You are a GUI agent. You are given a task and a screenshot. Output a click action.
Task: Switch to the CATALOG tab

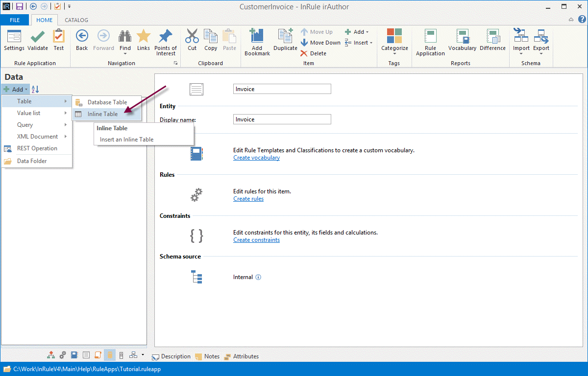pyautogui.click(x=76, y=20)
